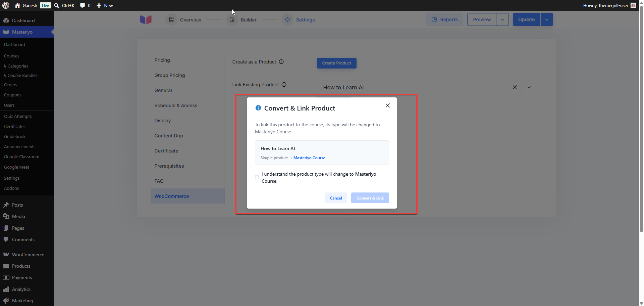Image resolution: width=644 pixels, height=306 pixels.
Task: Click the Settings step gear icon
Action: pos(287,19)
